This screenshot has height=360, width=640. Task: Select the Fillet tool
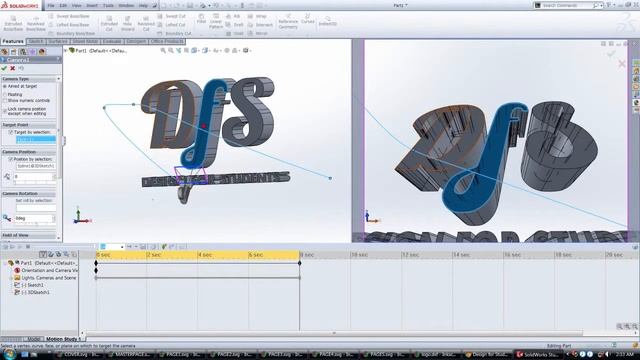coord(201,18)
